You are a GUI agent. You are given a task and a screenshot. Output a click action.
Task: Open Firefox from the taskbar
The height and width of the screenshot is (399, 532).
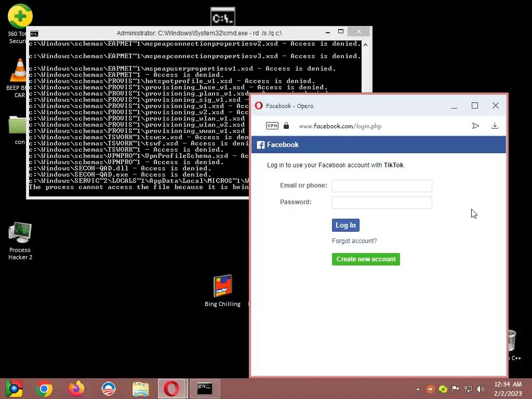(x=76, y=389)
